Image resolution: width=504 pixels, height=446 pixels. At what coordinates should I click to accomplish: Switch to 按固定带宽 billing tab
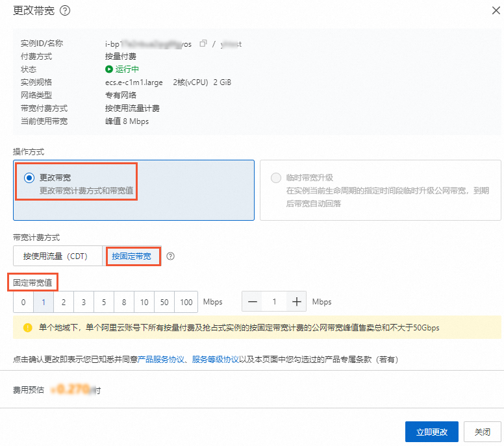click(x=132, y=256)
